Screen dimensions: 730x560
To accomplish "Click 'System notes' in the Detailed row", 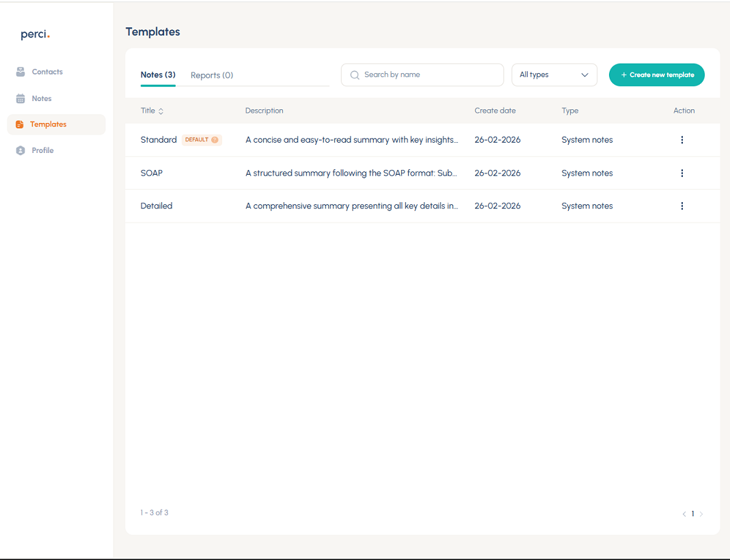I will 587,206.
